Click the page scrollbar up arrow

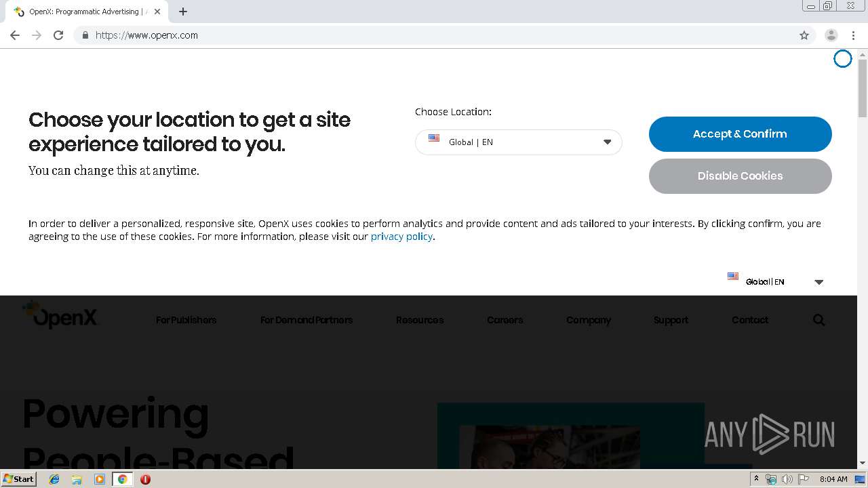[863, 54]
